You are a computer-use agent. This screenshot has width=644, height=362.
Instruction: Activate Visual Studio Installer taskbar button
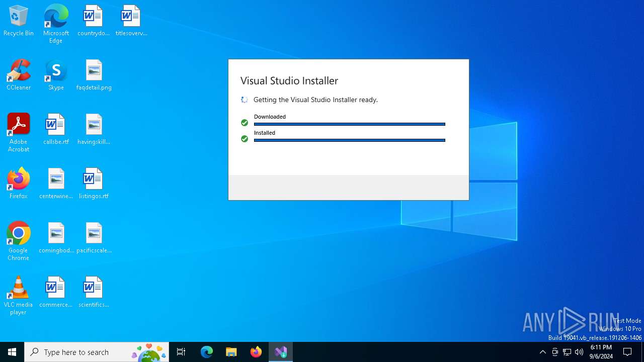pyautogui.click(x=281, y=352)
